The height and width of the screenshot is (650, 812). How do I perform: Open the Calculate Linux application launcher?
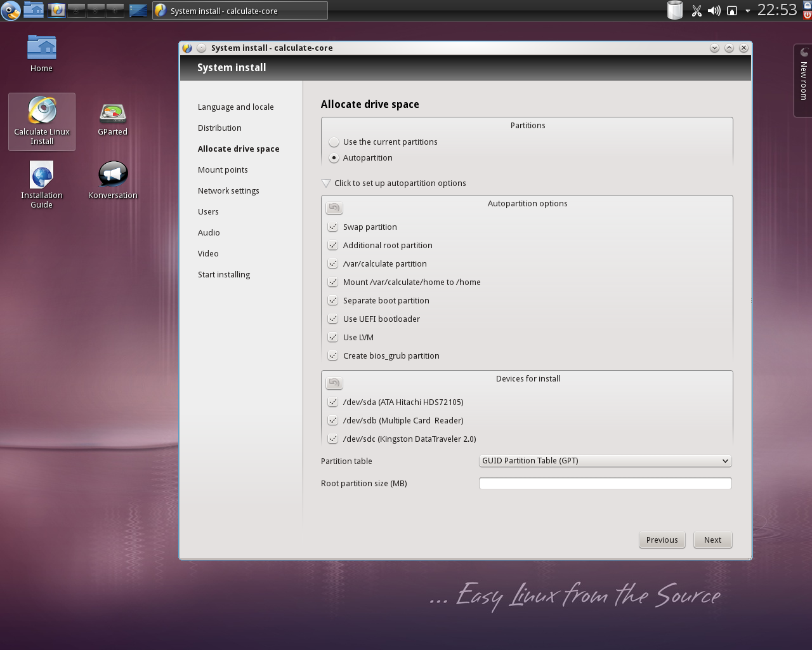pyautogui.click(x=10, y=10)
